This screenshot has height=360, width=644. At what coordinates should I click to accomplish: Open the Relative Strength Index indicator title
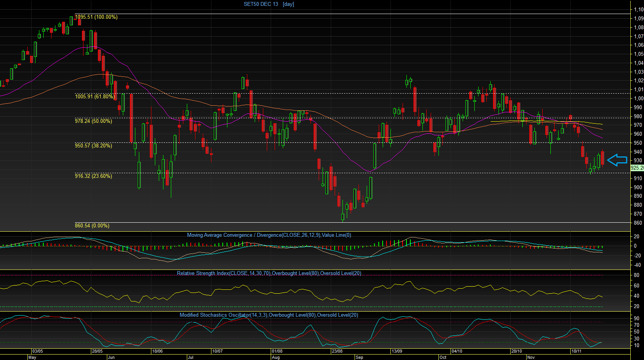pos(269,273)
